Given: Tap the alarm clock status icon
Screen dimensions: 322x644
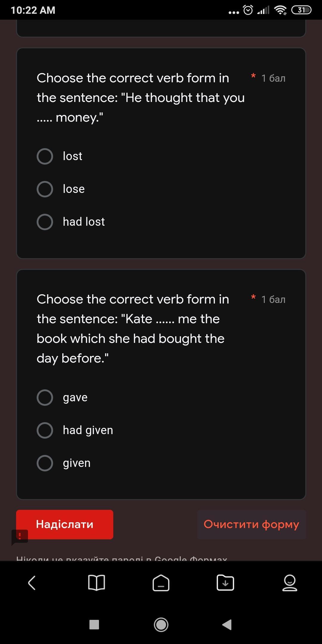Looking at the screenshot, I should pyautogui.click(x=248, y=10).
